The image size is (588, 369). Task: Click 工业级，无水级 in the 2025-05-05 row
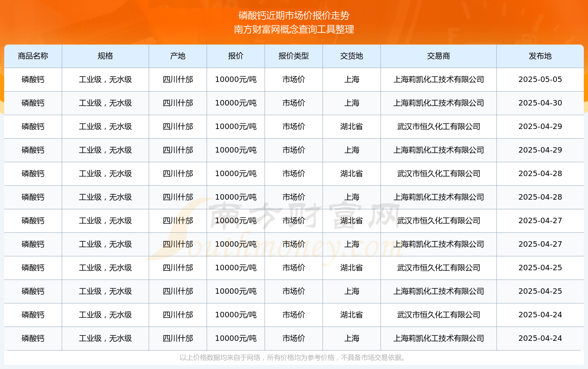[x=105, y=79]
